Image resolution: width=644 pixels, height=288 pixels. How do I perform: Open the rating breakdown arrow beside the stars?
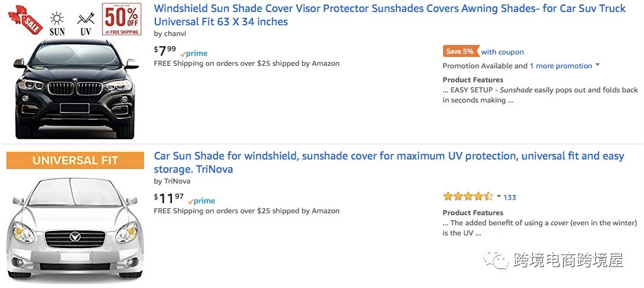pos(499,197)
